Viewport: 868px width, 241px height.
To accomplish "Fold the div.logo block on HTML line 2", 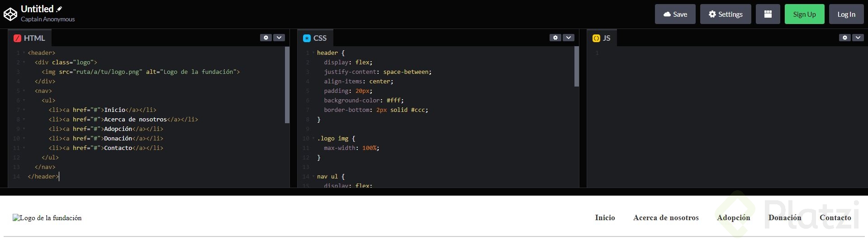I will point(24,63).
